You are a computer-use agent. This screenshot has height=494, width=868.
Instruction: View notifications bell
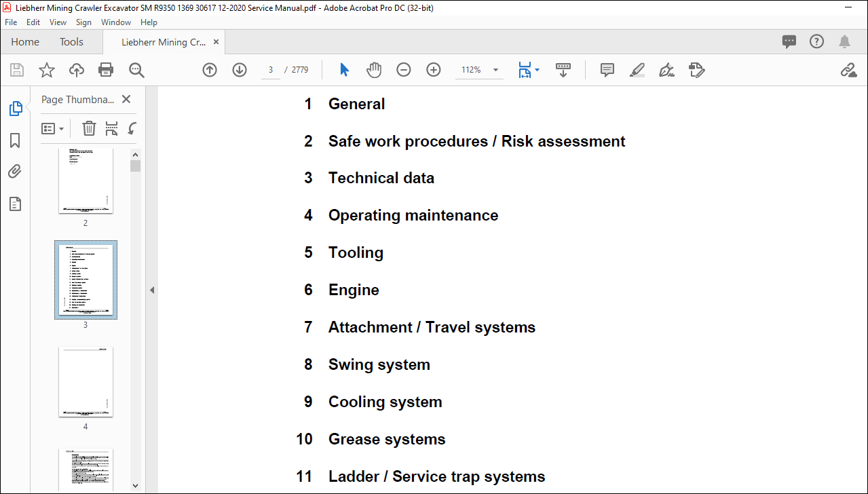844,41
